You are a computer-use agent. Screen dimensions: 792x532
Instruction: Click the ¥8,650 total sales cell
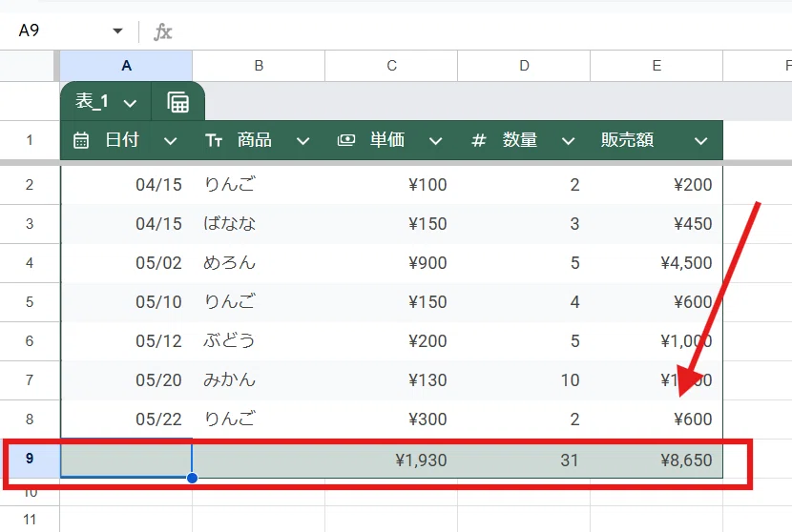(657, 460)
